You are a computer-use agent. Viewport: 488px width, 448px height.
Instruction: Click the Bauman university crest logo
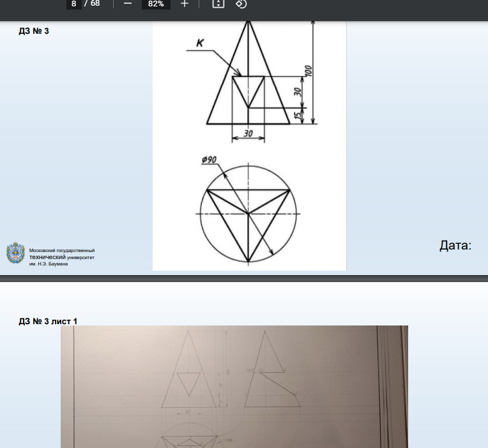coord(15,253)
